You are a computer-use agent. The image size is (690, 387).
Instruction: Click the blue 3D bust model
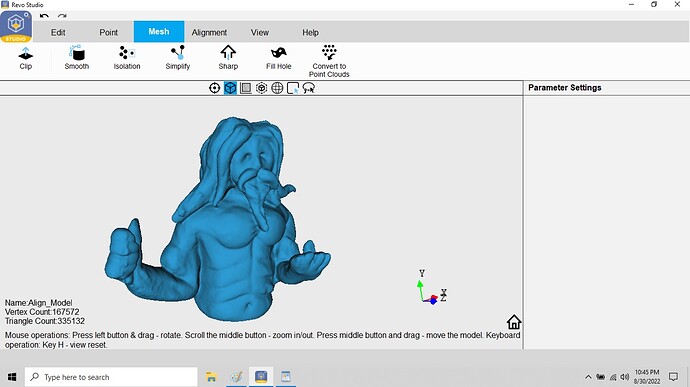coord(218,219)
